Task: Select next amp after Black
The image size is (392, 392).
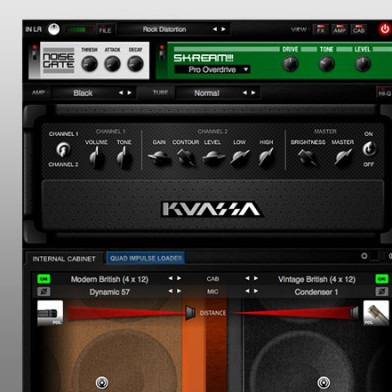Action: tap(129, 93)
